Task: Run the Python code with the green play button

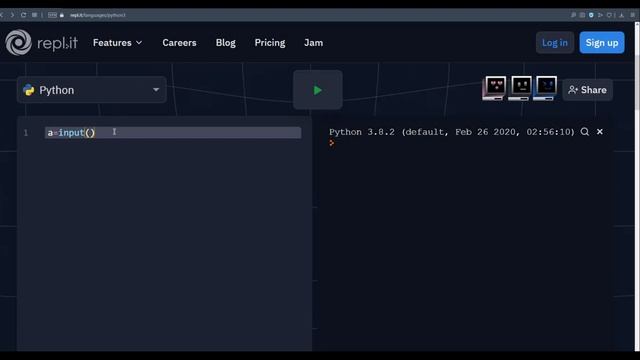Action: (x=318, y=90)
